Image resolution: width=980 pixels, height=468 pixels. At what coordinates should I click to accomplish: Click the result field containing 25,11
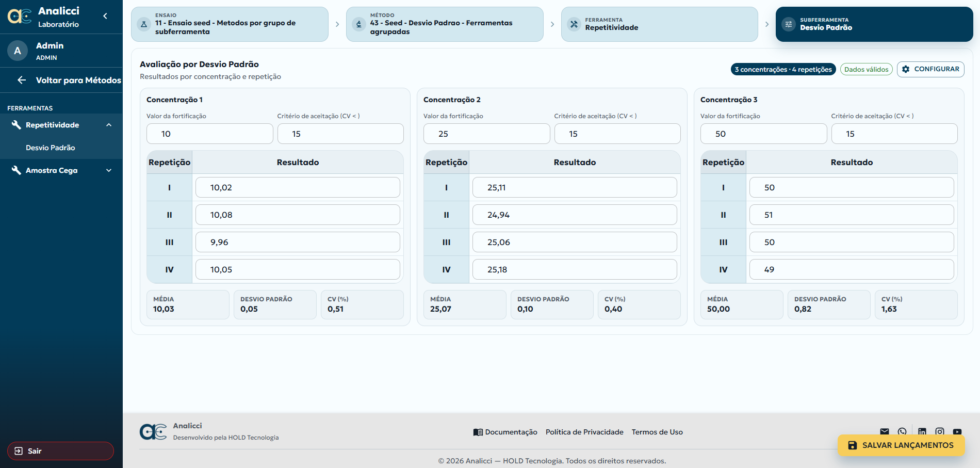[x=575, y=187]
